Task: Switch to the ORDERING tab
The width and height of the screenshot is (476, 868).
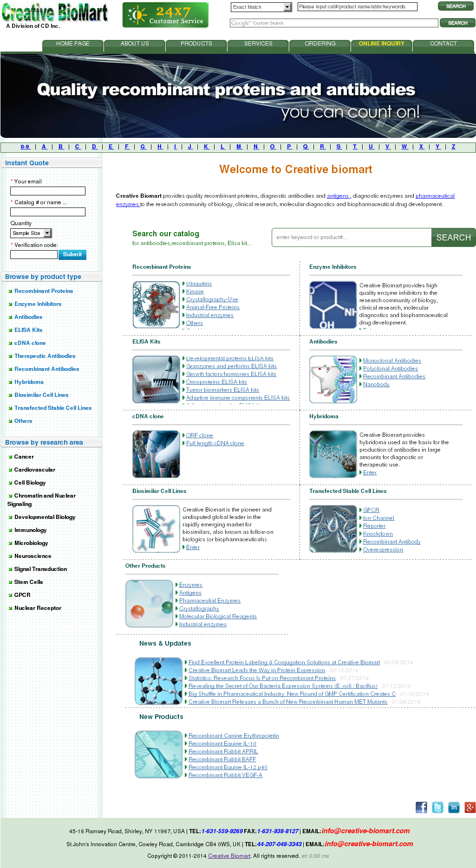Action: (x=320, y=45)
